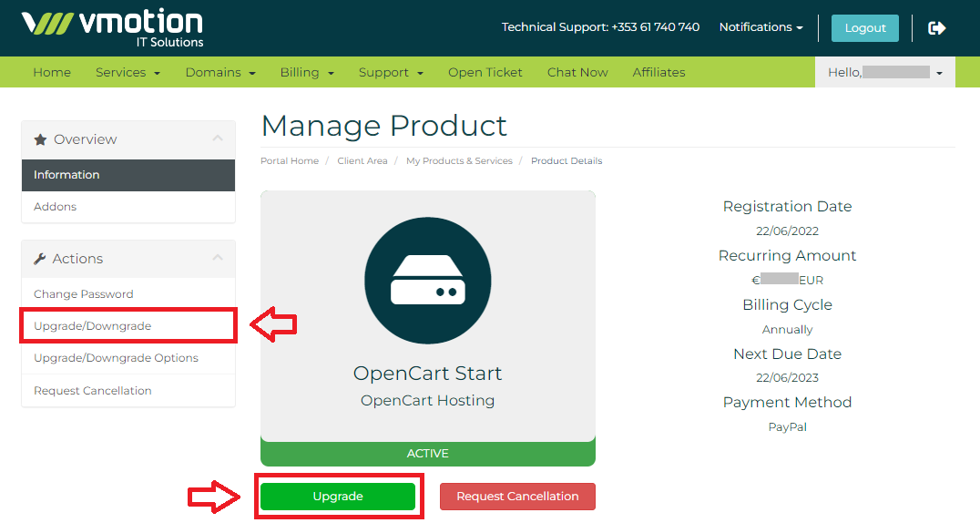
Task: Open Change Password in the Actions list
Action: coord(128,294)
